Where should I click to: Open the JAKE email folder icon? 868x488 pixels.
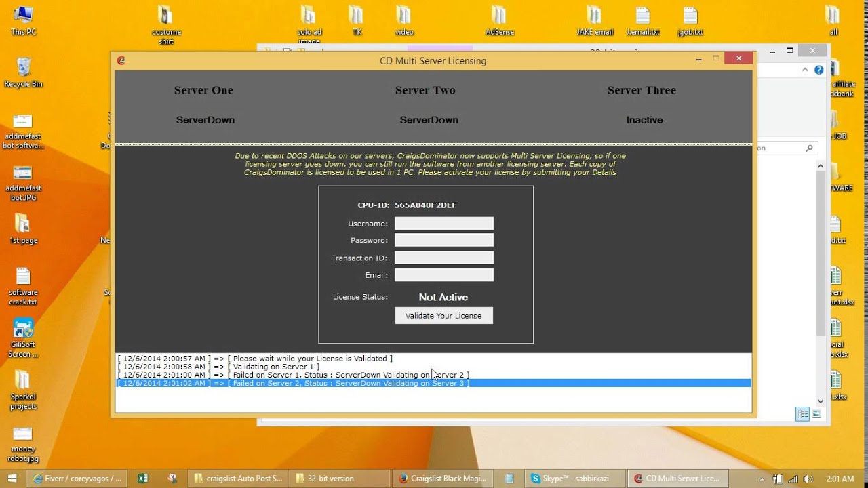[x=595, y=20]
